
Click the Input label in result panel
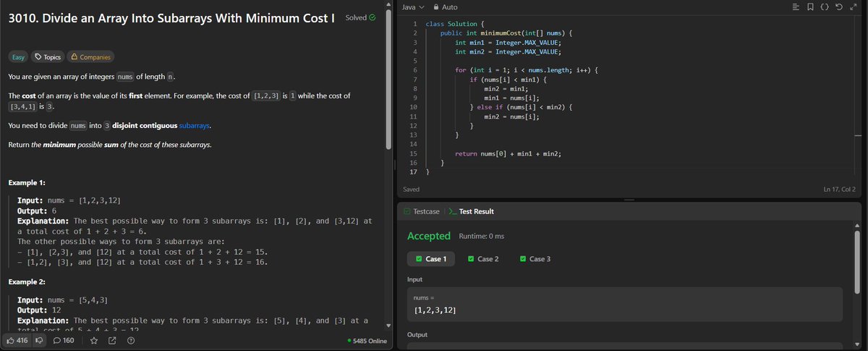click(x=416, y=279)
